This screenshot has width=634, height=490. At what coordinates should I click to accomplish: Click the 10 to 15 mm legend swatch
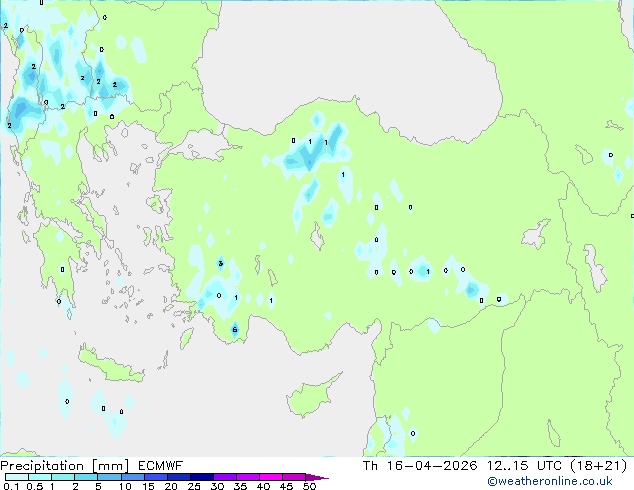click(x=133, y=477)
